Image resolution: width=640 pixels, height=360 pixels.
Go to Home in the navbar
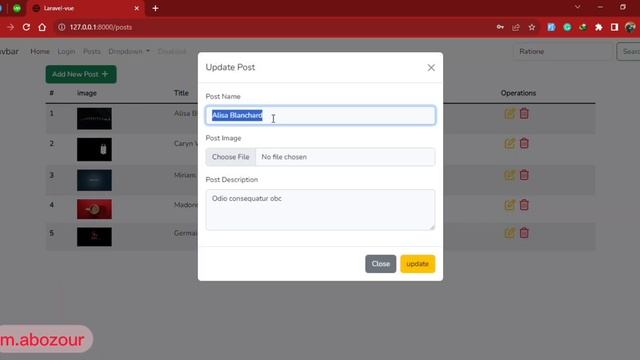(x=40, y=51)
